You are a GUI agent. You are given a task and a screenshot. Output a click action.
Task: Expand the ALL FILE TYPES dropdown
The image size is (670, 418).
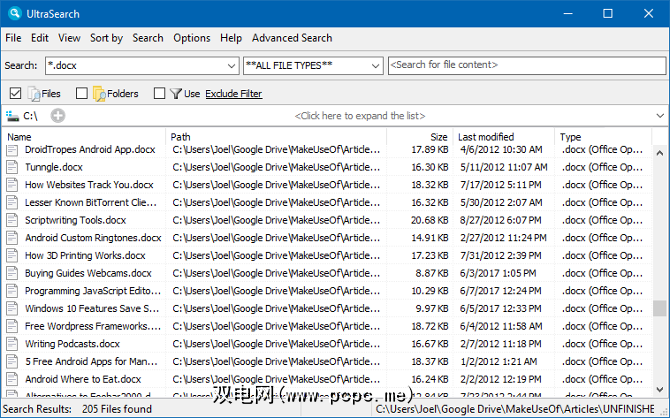[x=375, y=65]
